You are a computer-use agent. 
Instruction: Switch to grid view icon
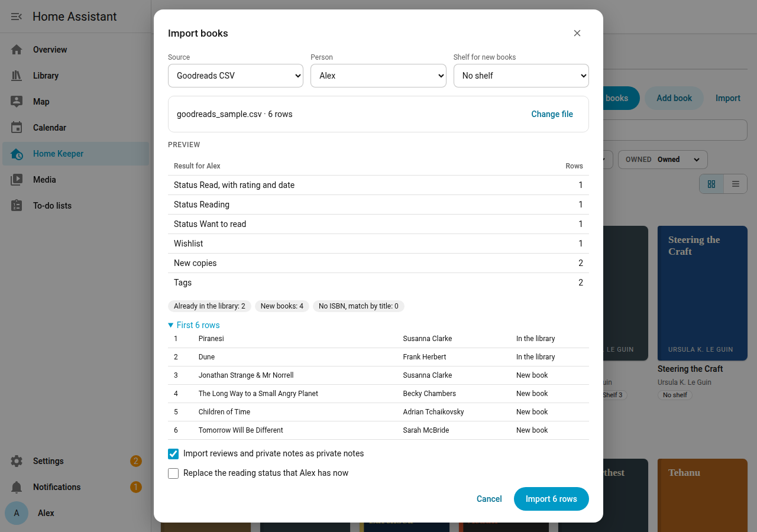711,184
